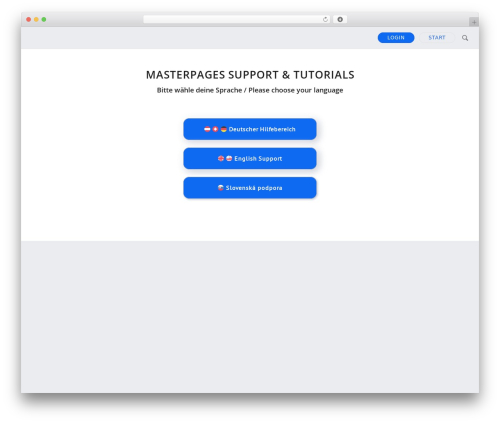Open a new tab with plus button
The image size is (500, 423).
coord(474,22)
